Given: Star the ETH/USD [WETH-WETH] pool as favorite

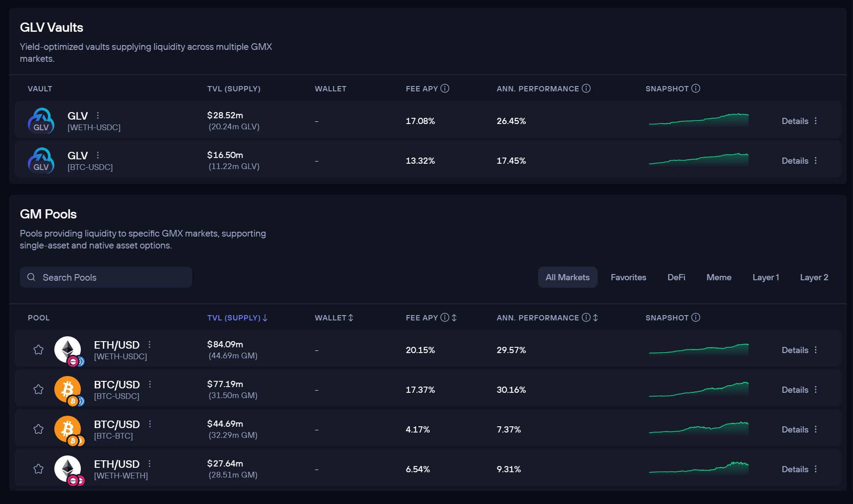Looking at the screenshot, I should (38, 469).
